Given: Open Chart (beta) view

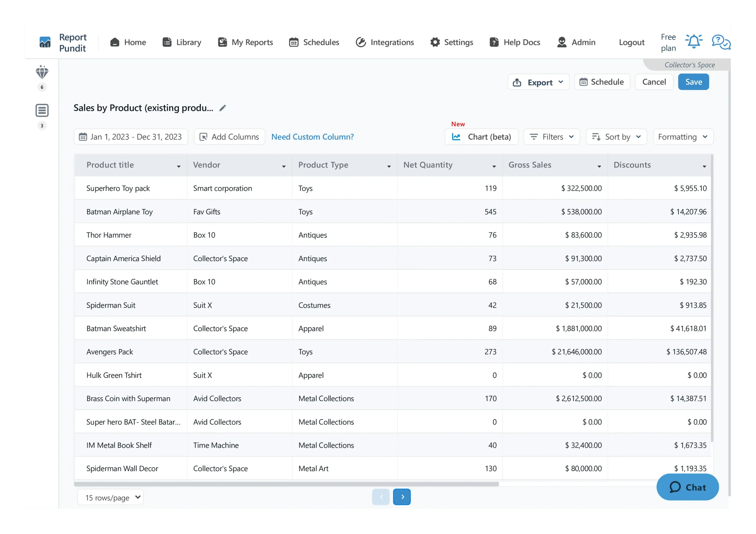Looking at the screenshot, I should click(481, 137).
